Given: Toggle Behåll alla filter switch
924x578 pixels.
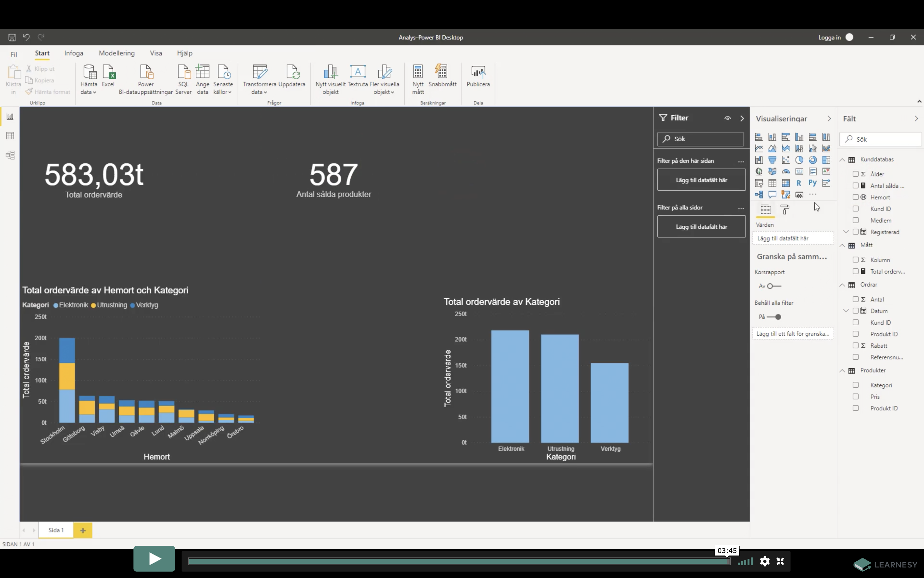Looking at the screenshot, I should click(x=774, y=317).
